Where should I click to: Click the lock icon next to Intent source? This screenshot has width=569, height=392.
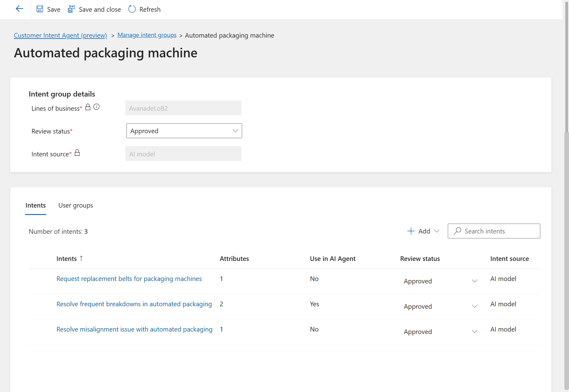pos(77,153)
